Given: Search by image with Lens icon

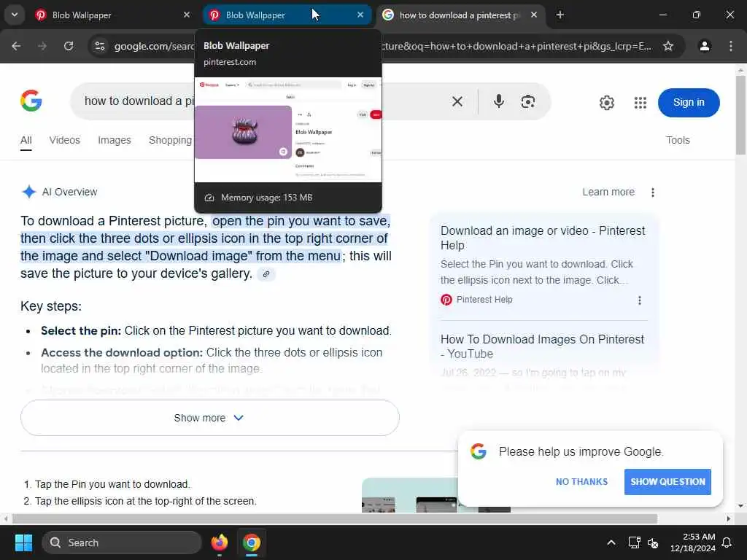Looking at the screenshot, I should [528, 101].
